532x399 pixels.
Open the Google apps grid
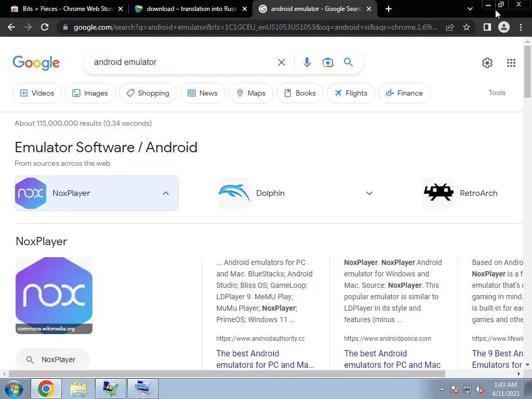(x=511, y=63)
